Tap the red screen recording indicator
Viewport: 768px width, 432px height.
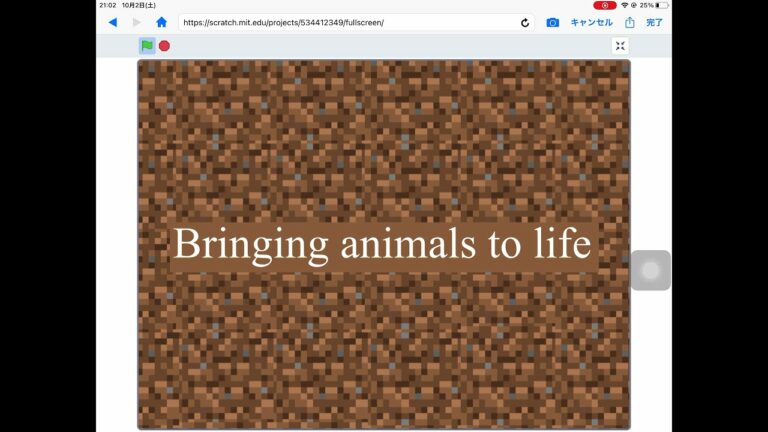point(604,5)
